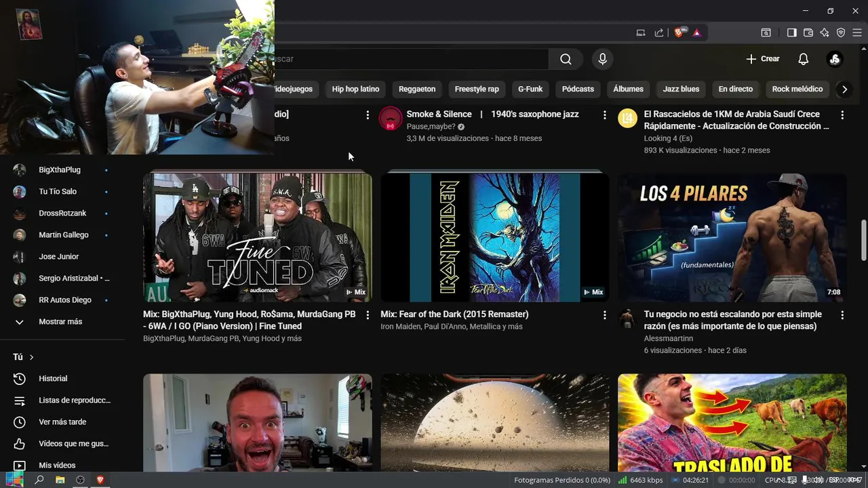Select the Hip hop latino chip
Viewport: 868px width, 488px height.
355,89
